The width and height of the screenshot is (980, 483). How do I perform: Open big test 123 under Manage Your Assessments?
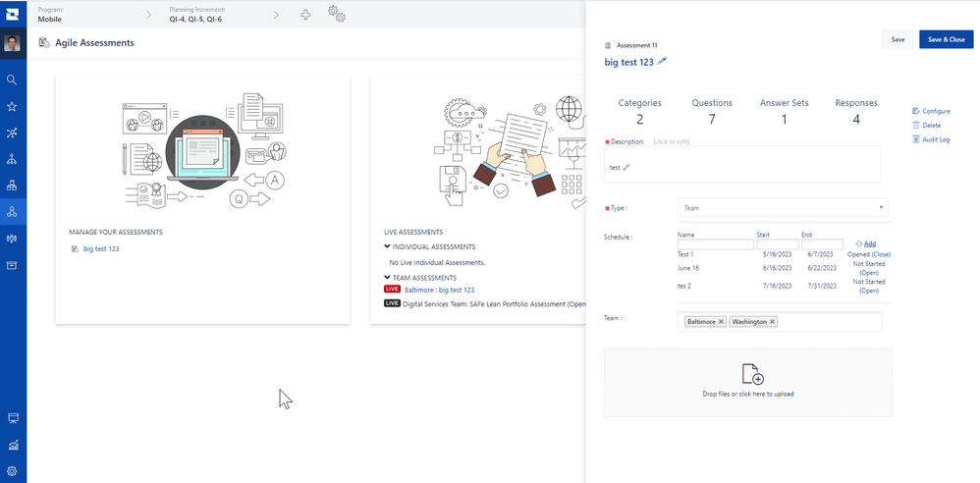pos(100,248)
